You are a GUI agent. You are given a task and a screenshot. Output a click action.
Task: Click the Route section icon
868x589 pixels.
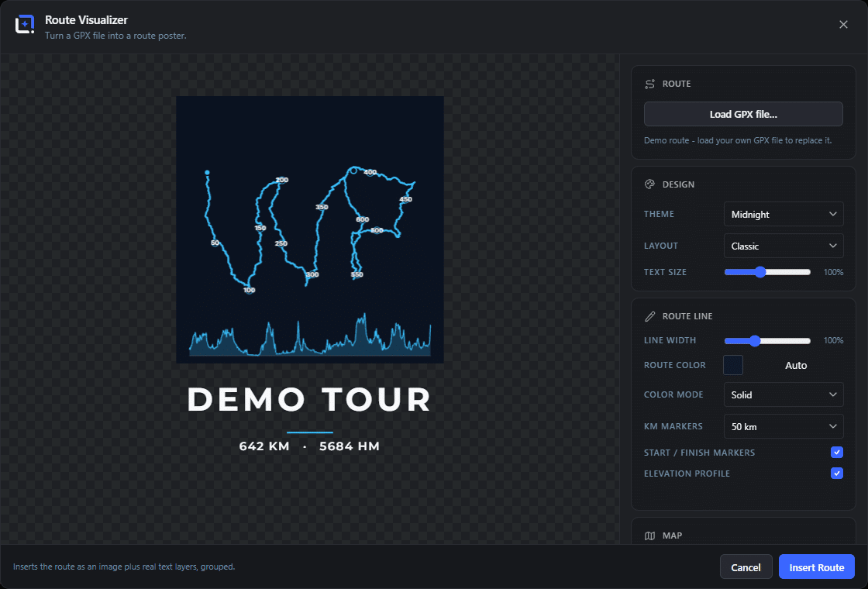[650, 84]
